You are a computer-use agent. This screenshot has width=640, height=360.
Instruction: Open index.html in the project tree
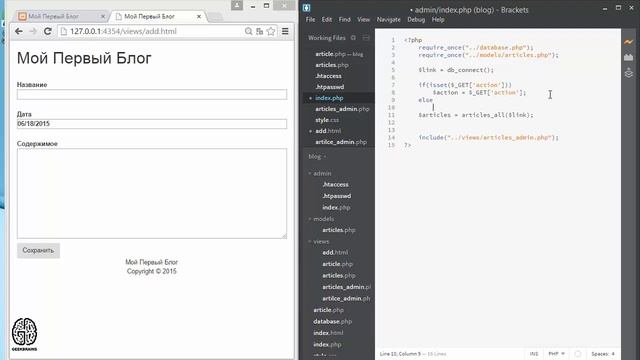tap(328, 333)
